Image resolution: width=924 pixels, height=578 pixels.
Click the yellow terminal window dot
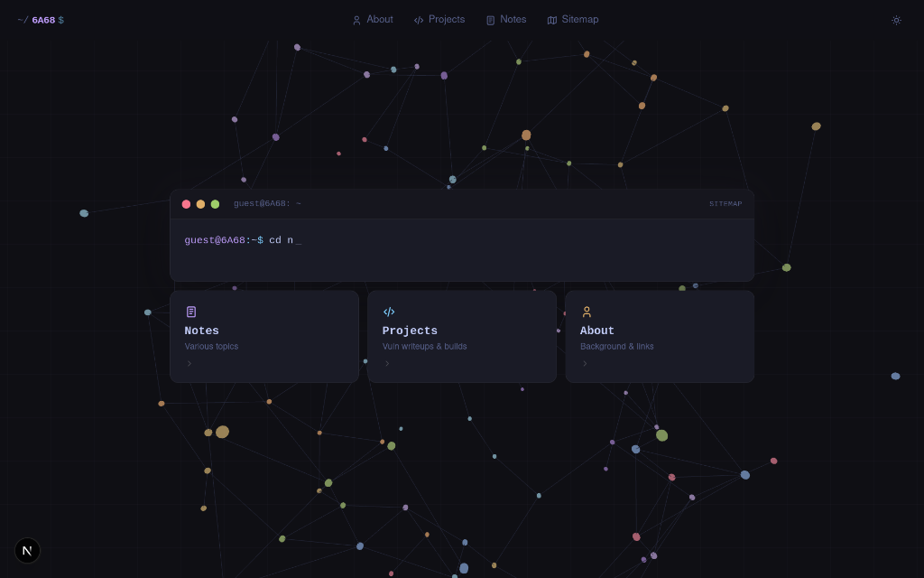coord(200,204)
